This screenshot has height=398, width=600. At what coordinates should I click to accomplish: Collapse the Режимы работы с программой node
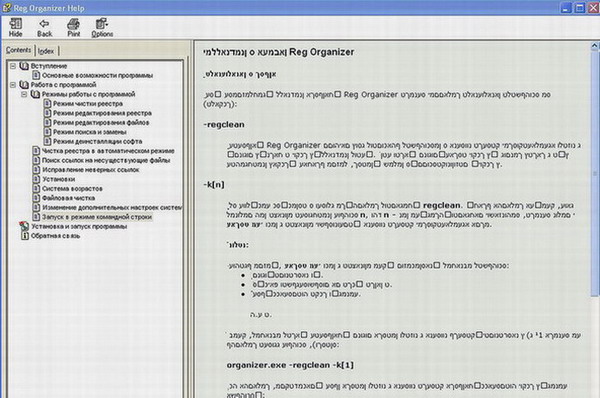pos(24,94)
